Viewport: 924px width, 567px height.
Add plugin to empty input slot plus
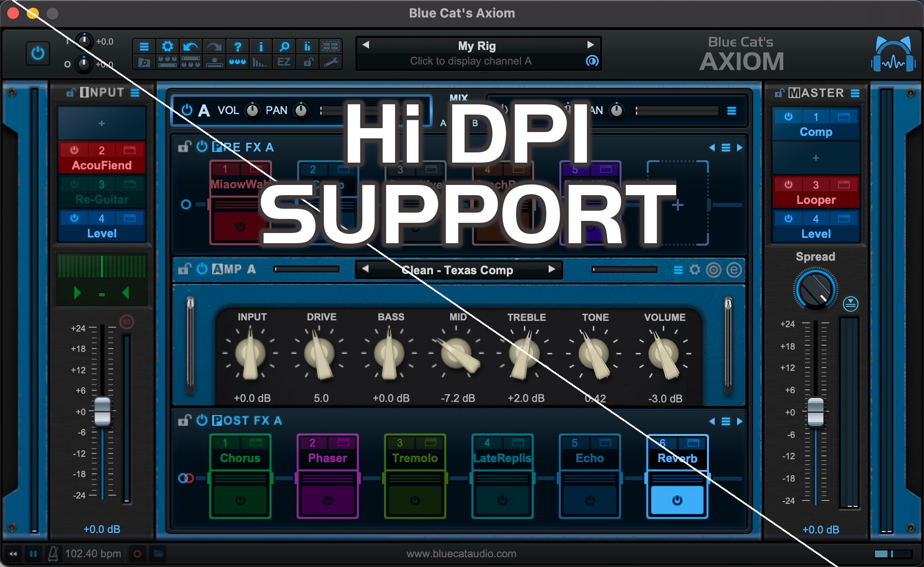(101, 123)
